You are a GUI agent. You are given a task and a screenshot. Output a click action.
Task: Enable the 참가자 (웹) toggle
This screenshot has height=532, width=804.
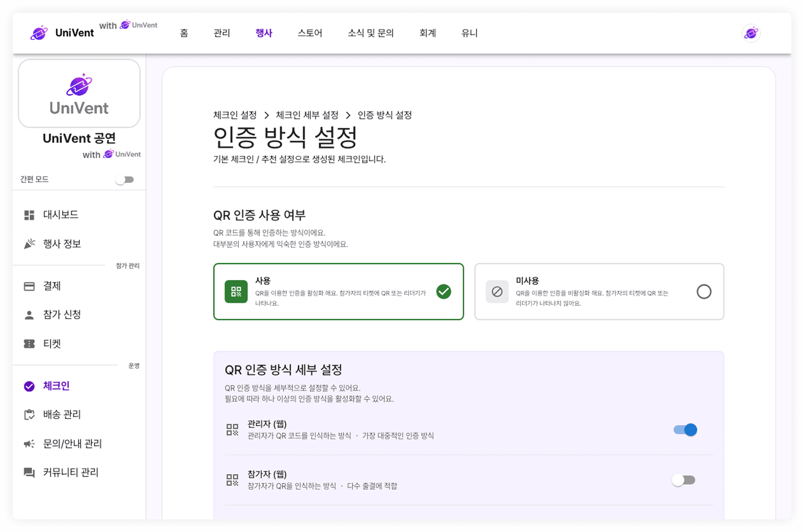683,480
